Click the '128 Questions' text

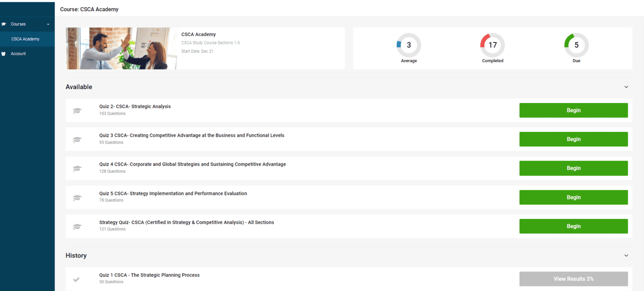pos(112,171)
